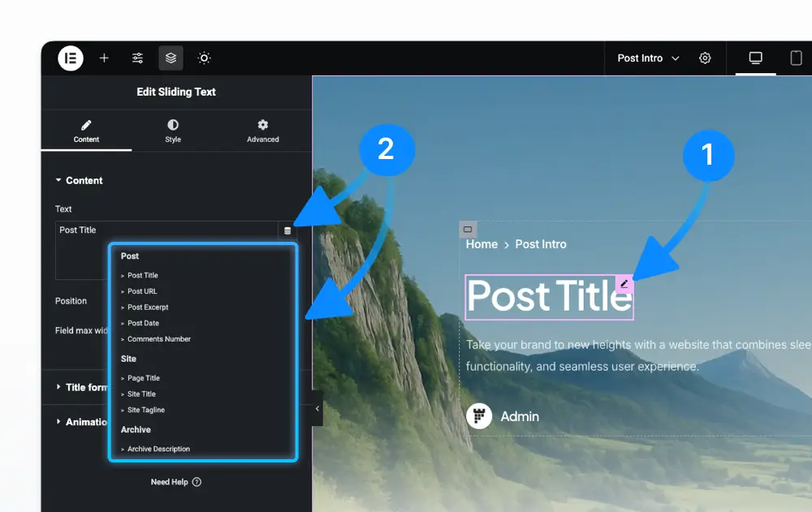Collapse the editor panel with arrow handle
This screenshot has height=512, width=812.
(x=317, y=408)
